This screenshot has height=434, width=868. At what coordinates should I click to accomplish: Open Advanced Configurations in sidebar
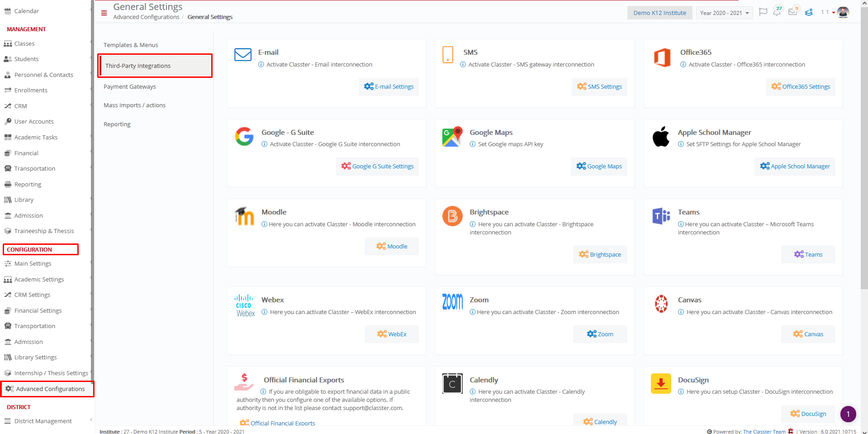tap(47, 389)
